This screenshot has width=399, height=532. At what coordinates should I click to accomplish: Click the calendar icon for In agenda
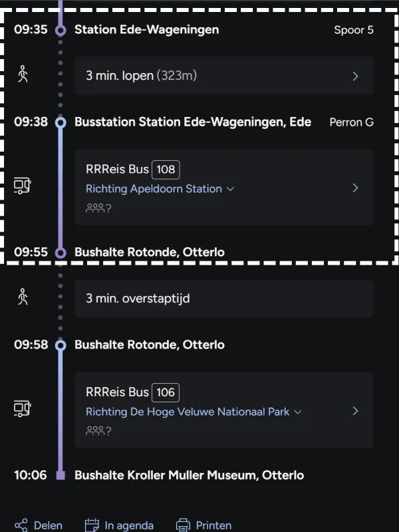tap(92, 525)
